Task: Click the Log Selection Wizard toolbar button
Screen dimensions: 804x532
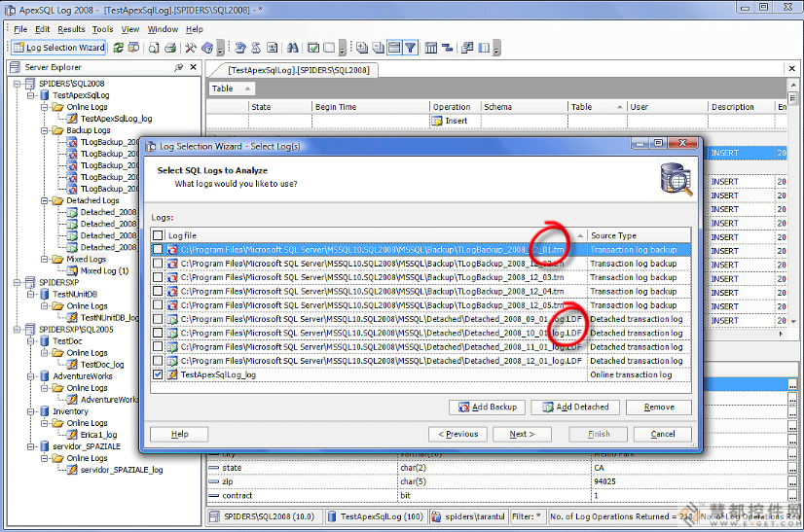Action: (x=58, y=48)
